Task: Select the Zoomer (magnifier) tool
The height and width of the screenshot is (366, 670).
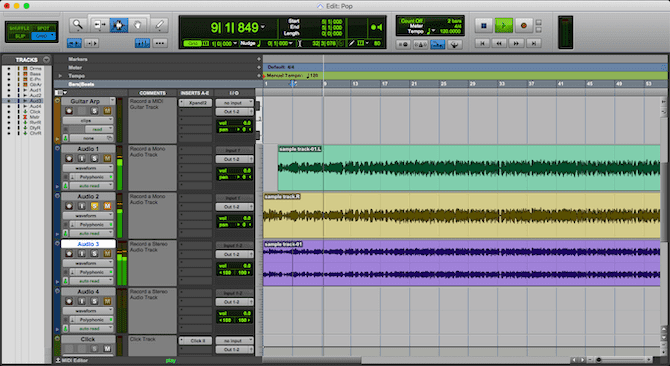Action: tap(78, 25)
